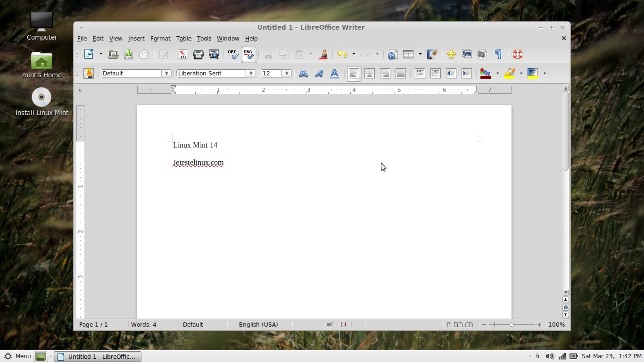
Task: Insert a Table from the toolbar
Action: tap(408, 54)
